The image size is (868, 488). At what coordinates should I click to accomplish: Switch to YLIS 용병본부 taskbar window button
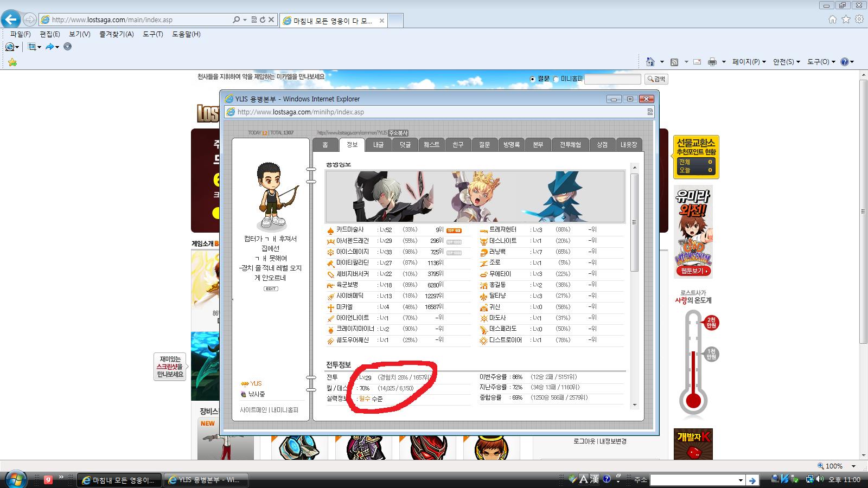point(206,480)
